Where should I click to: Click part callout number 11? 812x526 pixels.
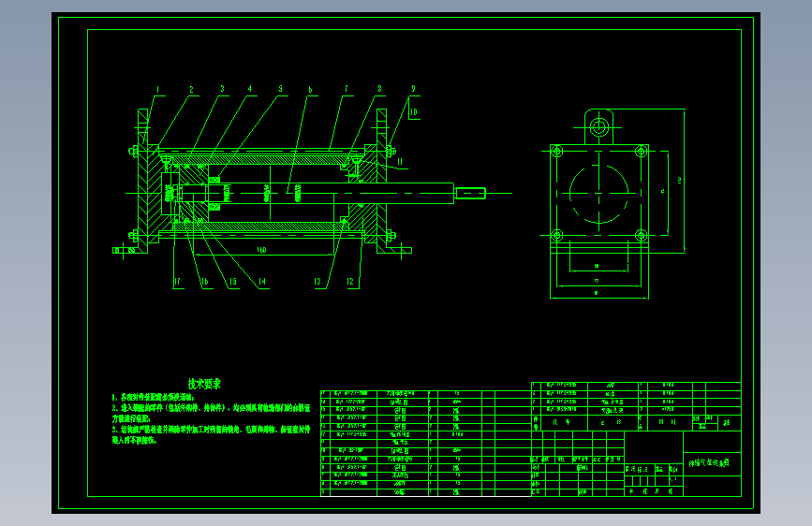[x=400, y=162]
